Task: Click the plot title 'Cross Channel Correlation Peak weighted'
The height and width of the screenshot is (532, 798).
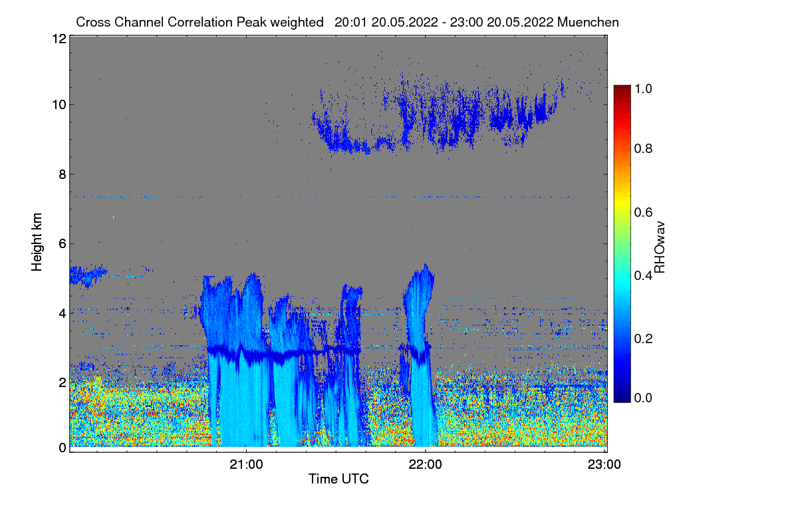Action: [200, 22]
